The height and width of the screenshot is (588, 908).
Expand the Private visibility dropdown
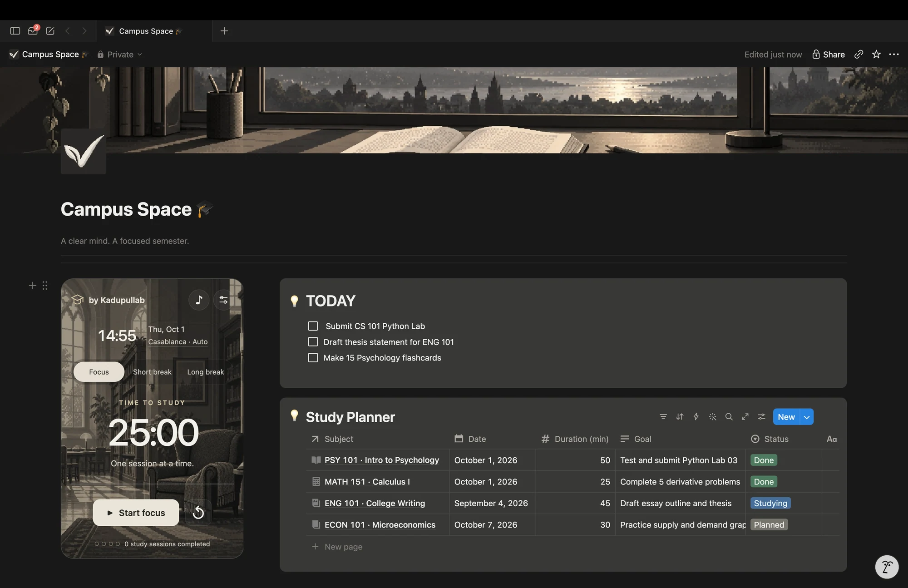coord(120,54)
